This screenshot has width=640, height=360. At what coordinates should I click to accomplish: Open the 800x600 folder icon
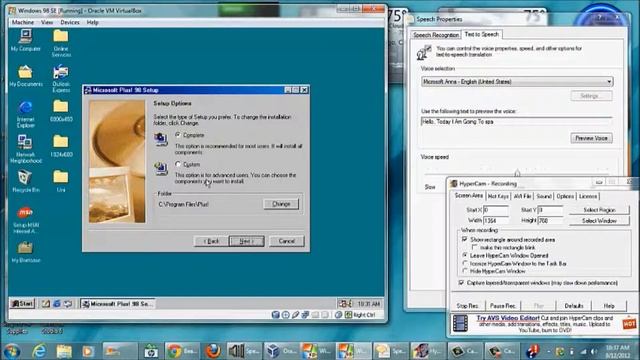coord(61,111)
